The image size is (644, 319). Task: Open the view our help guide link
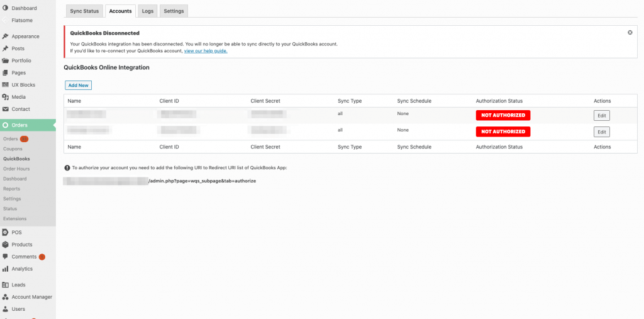pyautogui.click(x=206, y=51)
